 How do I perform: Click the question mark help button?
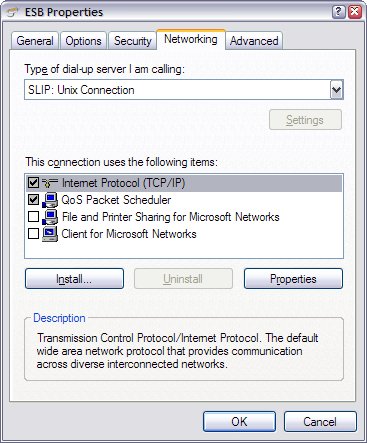[339, 12]
